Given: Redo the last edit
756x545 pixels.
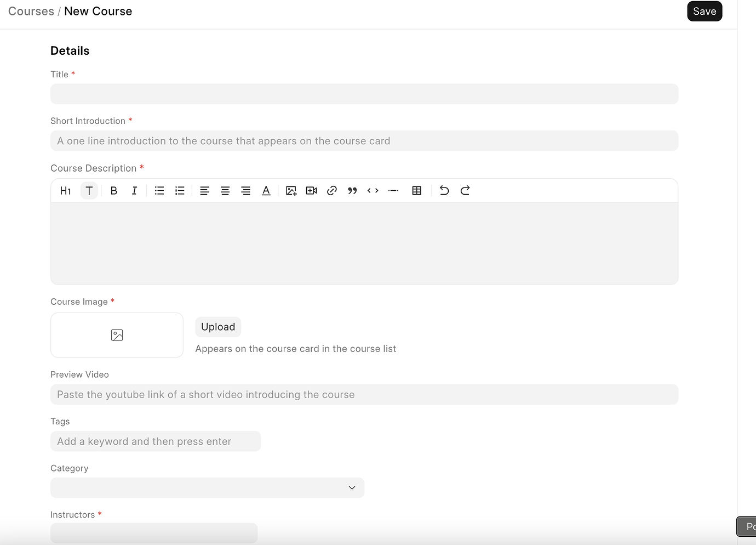Looking at the screenshot, I should pyautogui.click(x=465, y=191).
